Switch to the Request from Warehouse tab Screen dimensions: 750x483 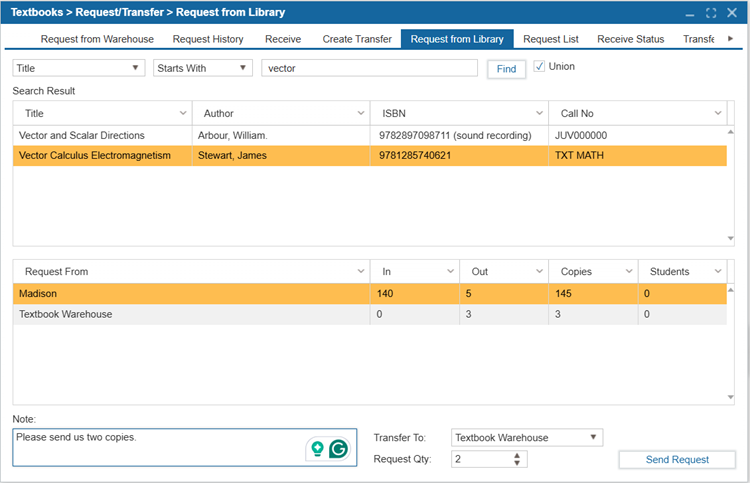pyautogui.click(x=97, y=39)
